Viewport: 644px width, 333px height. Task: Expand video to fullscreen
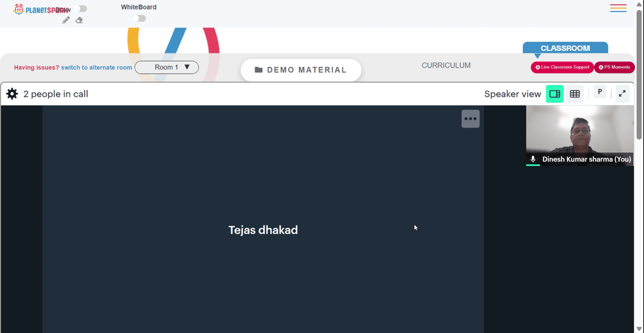622,93
